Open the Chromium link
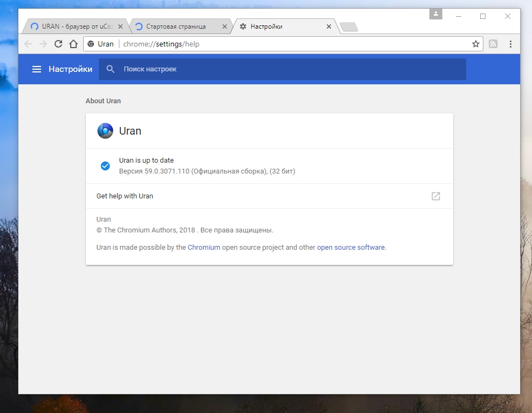 tap(204, 248)
